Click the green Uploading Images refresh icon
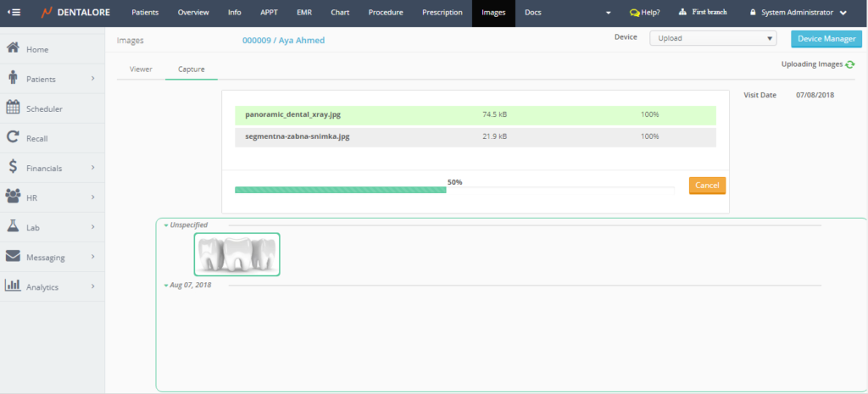 [x=849, y=64]
